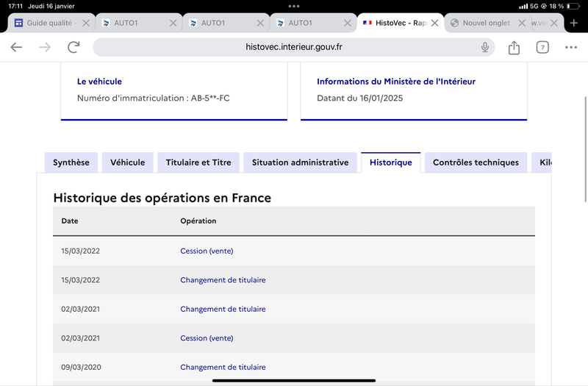
Task: Open the Contrôles techniques tab
Action: coord(476,162)
